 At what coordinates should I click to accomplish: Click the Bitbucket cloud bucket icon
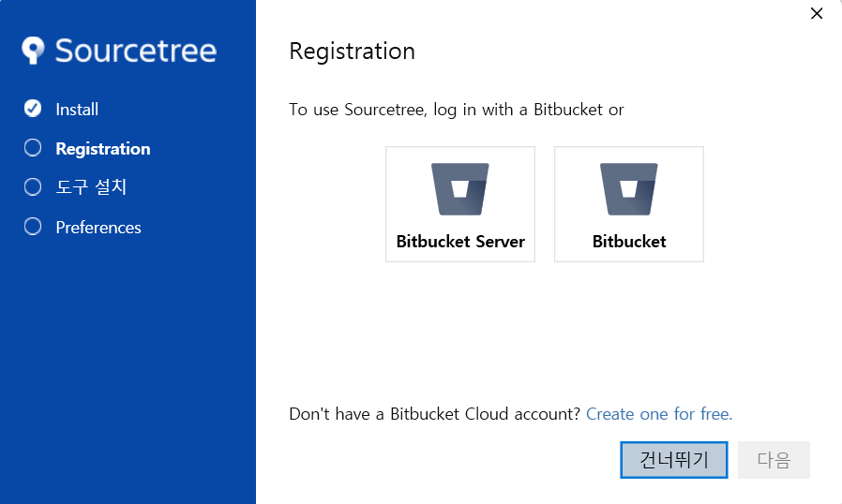pyautogui.click(x=629, y=189)
